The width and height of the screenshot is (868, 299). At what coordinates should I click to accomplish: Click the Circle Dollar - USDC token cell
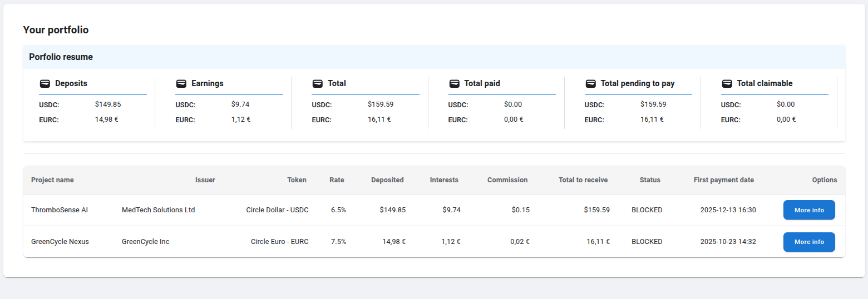[277, 210]
